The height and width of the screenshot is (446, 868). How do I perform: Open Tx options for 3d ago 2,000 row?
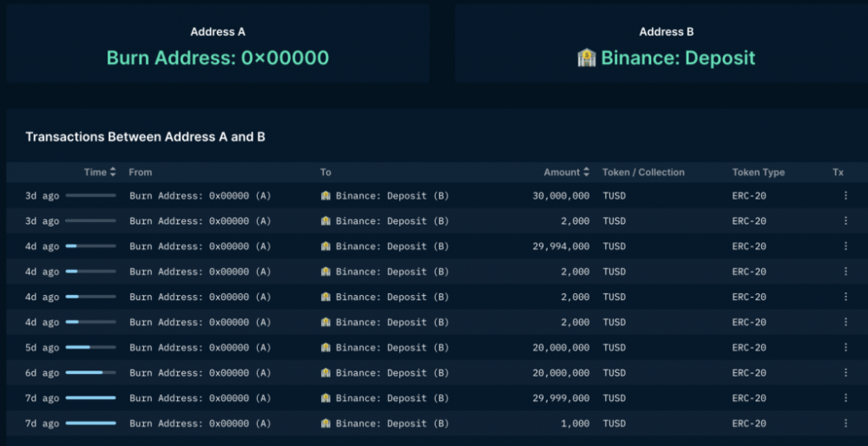845,220
